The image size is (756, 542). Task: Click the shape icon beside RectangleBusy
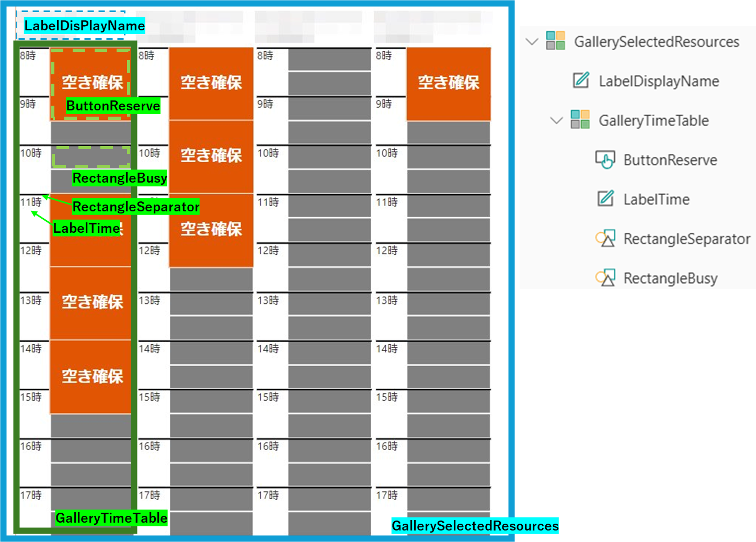tap(605, 277)
